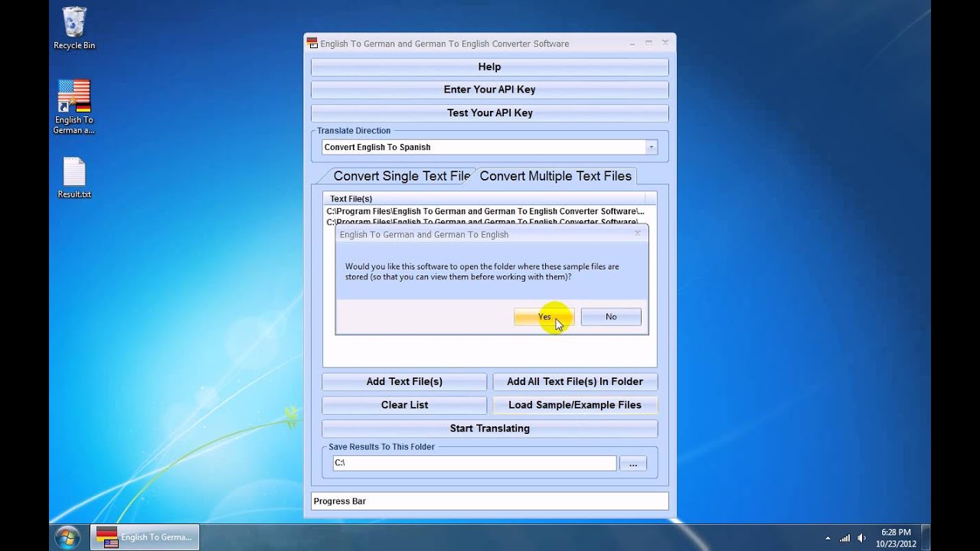Viewport: 980px width, 551px height.
Task: Click the app icon in the converter title bar
Action: (312, 44)
